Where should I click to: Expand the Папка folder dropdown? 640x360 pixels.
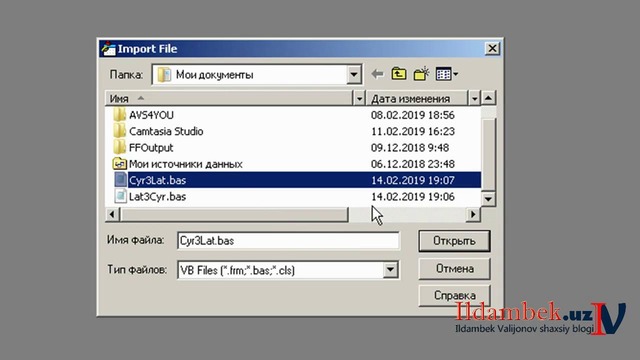pos(354,75)
